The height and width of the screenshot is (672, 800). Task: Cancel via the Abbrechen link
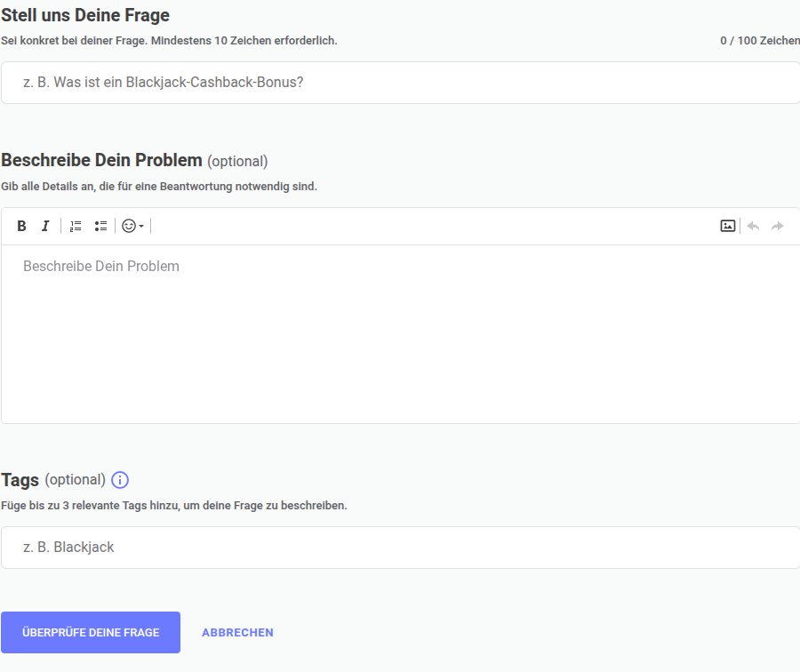tap(237, 632)
